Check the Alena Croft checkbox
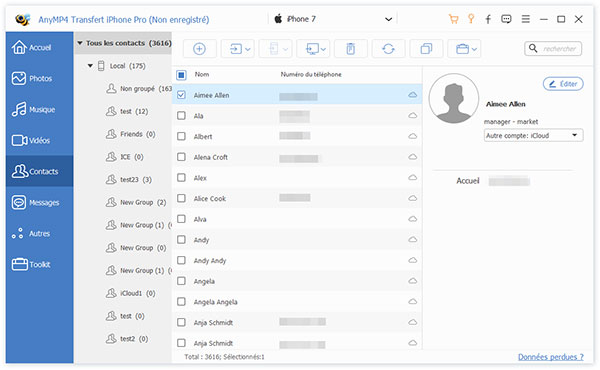The image size is (600, 370). coord(181,157)
